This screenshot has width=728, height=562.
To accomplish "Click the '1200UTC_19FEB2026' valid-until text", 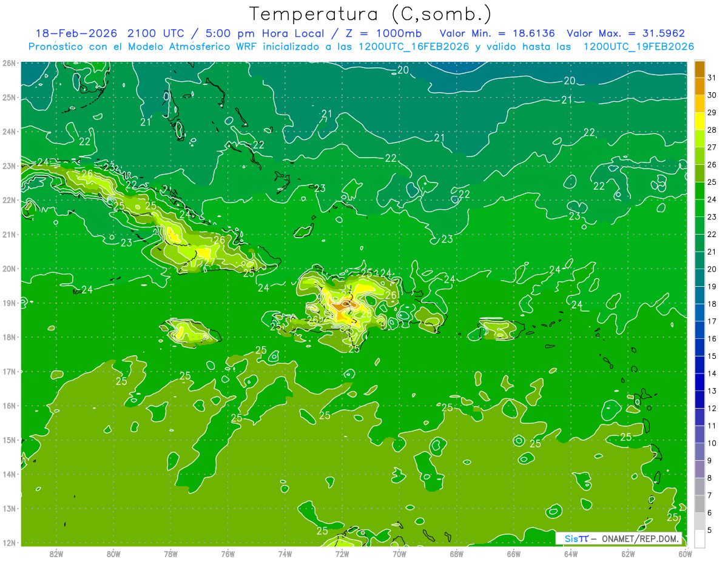I will [638, 47].
